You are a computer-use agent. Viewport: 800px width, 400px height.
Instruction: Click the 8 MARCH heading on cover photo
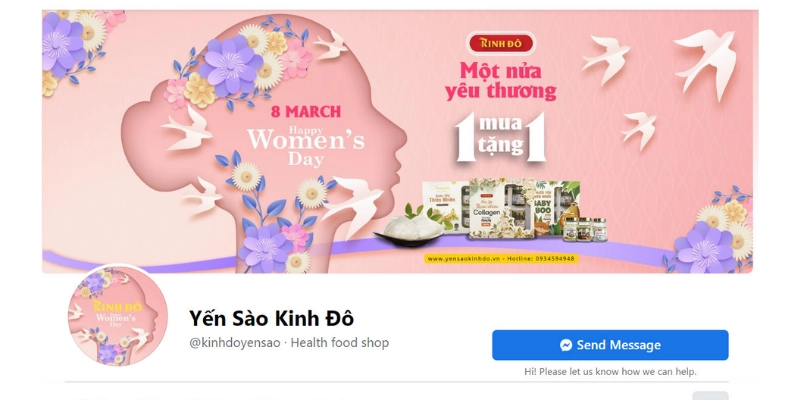pos(306,111)
